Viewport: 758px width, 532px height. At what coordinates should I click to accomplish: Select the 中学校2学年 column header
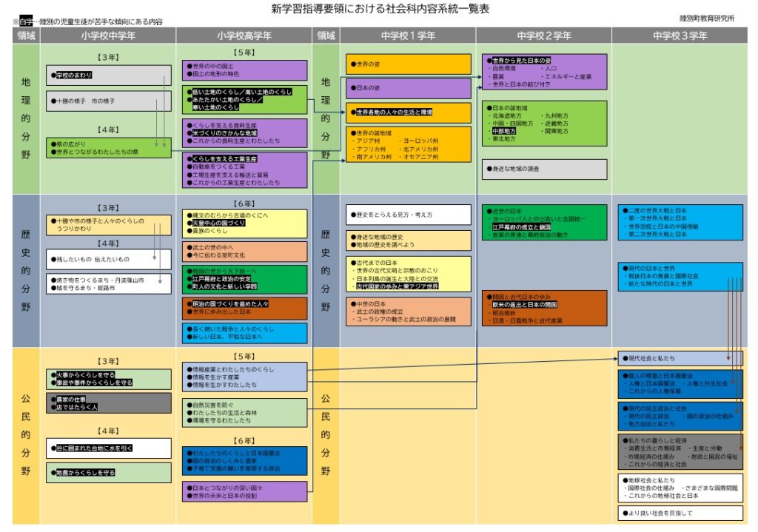click(x=543, y=36)
